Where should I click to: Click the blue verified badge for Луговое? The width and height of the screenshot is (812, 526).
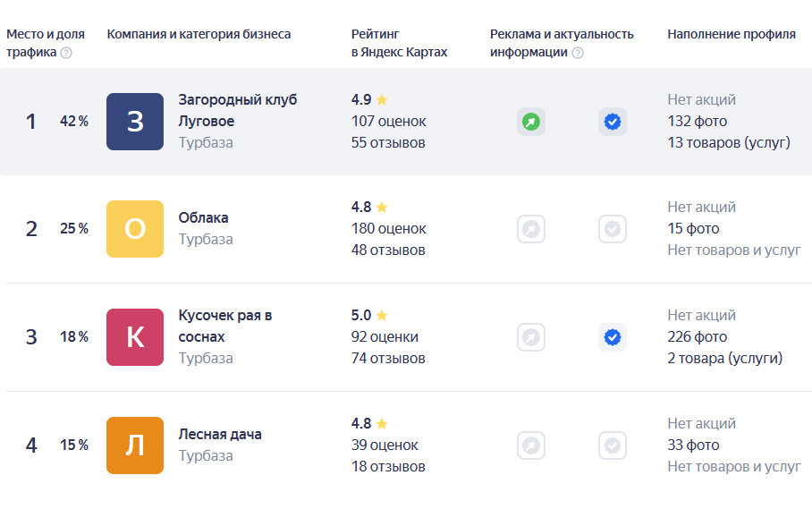click(613, 122)
